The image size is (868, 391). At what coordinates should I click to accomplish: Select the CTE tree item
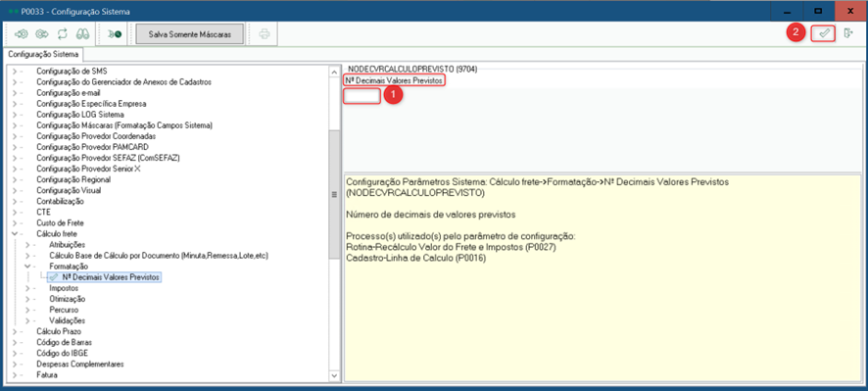tap(43, 212)
